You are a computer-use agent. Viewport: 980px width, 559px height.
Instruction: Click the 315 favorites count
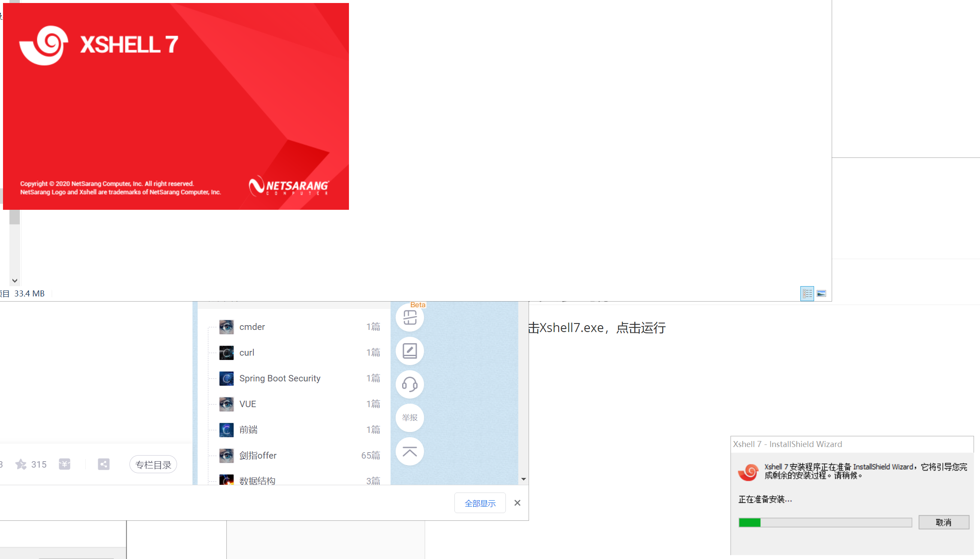39,464
